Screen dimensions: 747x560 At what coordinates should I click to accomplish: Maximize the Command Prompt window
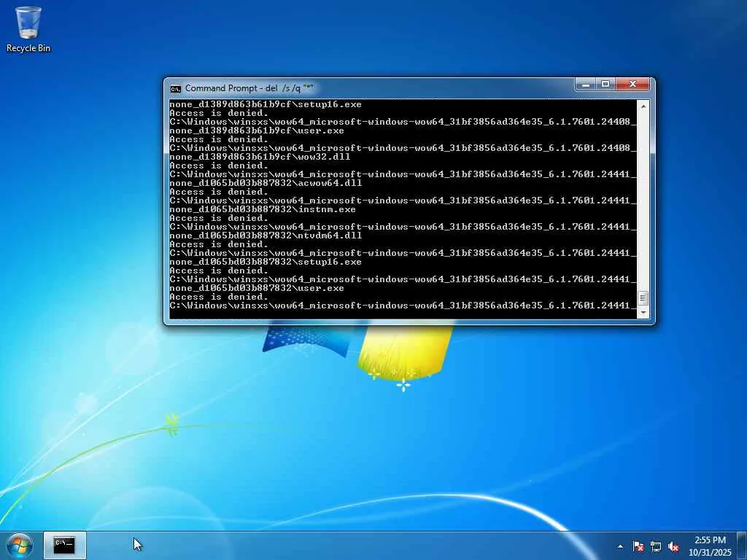pos(605,85)
